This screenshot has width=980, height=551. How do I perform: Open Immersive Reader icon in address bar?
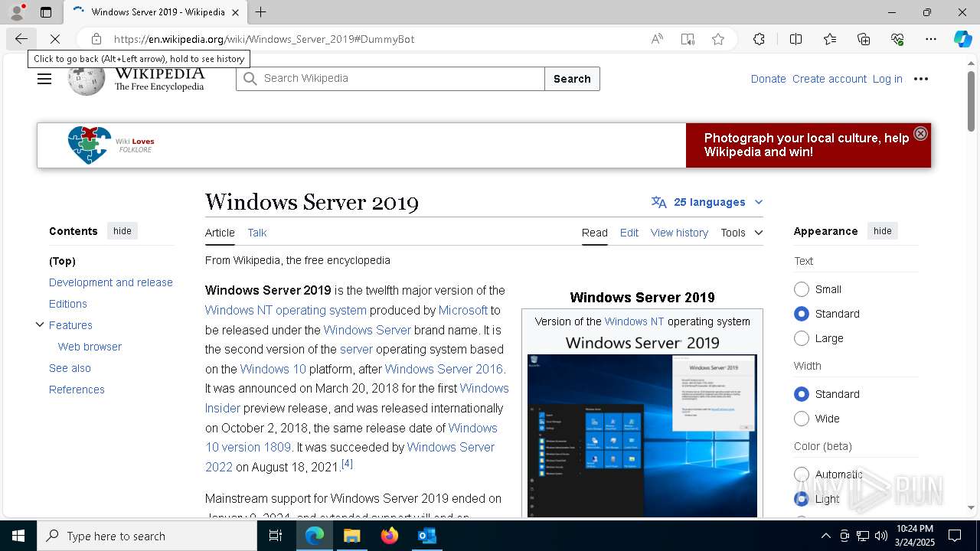pos(688,39)
